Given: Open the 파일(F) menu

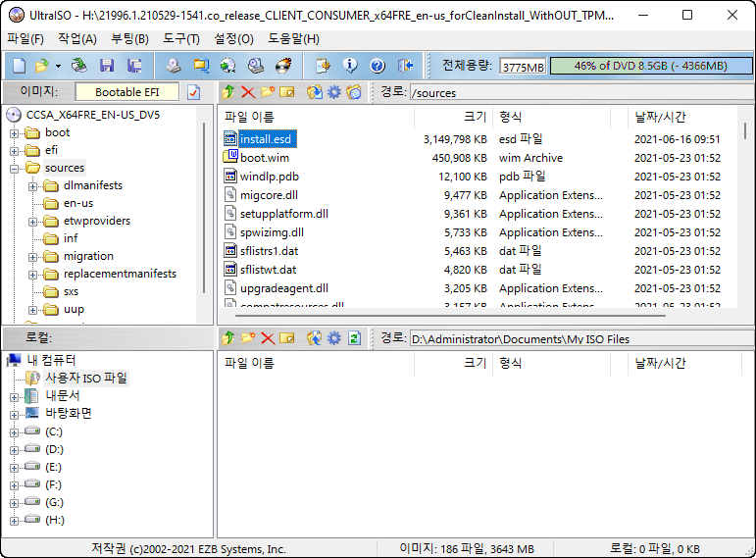Looking at the screenshot, I should pyautogui.click(x=25, y=39).
